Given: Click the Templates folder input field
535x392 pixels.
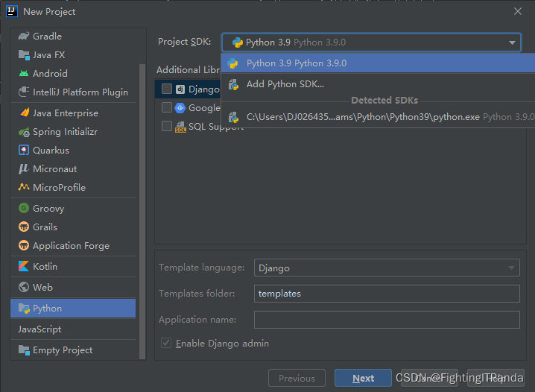Looking at the screenshot, I should point(387,294).
